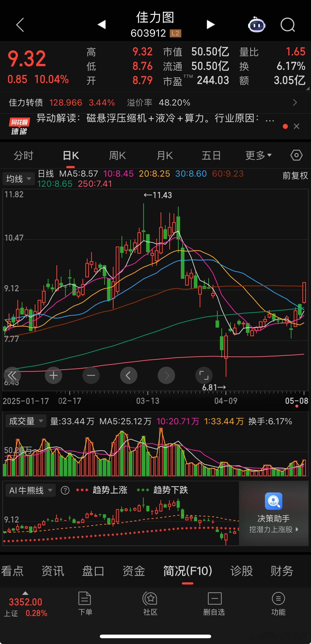Expand 更多 chart period dropdown
Image resolution: width=311 pixels, height=644 pixels.
(259, 155)
